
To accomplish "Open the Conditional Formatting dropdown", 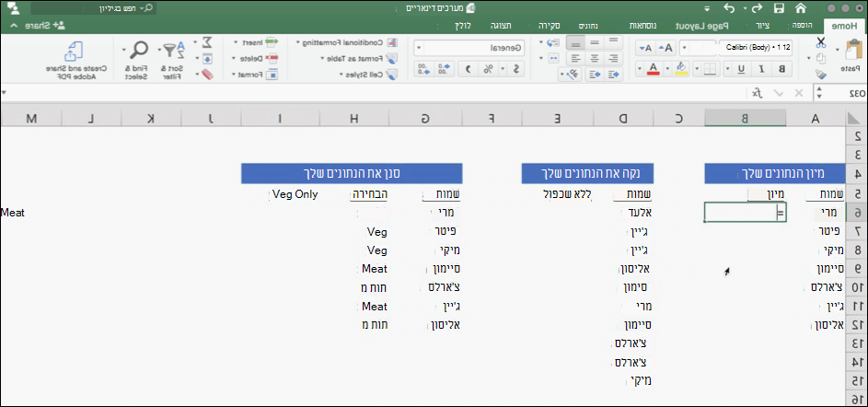I will (347, 42).
